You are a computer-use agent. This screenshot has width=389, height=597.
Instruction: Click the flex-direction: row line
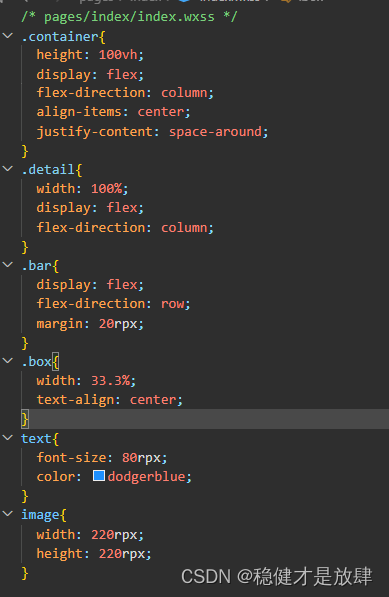pyautogui.click(x=113, y=304)
